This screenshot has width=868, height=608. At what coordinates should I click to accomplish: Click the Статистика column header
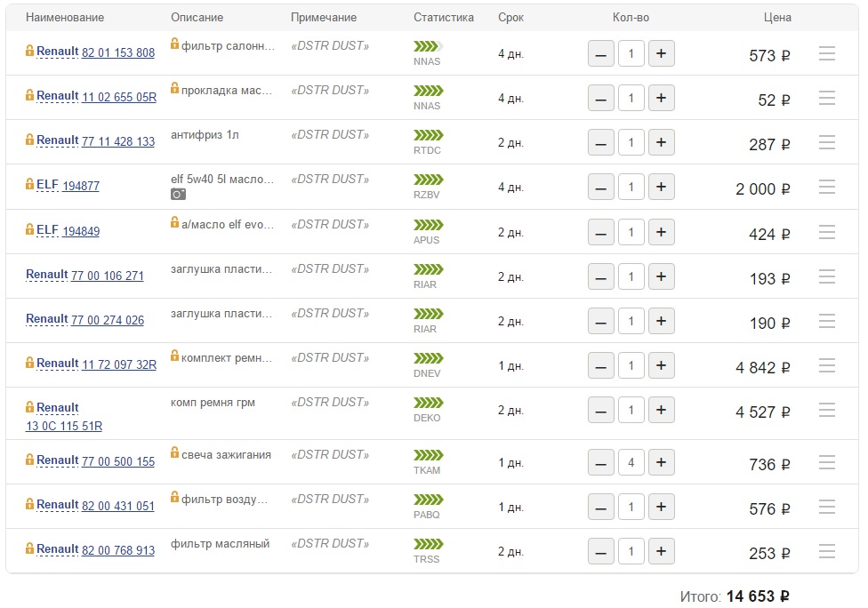[x=444, y=17]
